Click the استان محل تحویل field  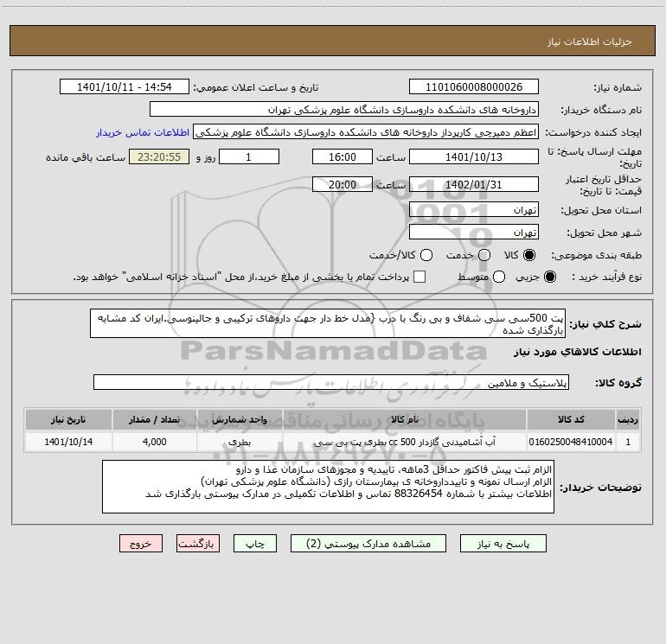(474, 210)
